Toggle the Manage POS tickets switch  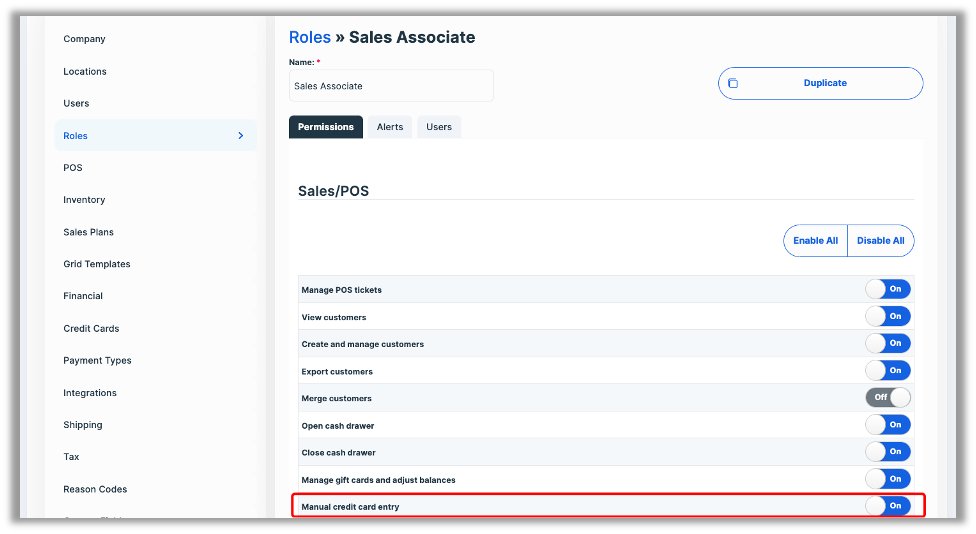tap(888, 289)
